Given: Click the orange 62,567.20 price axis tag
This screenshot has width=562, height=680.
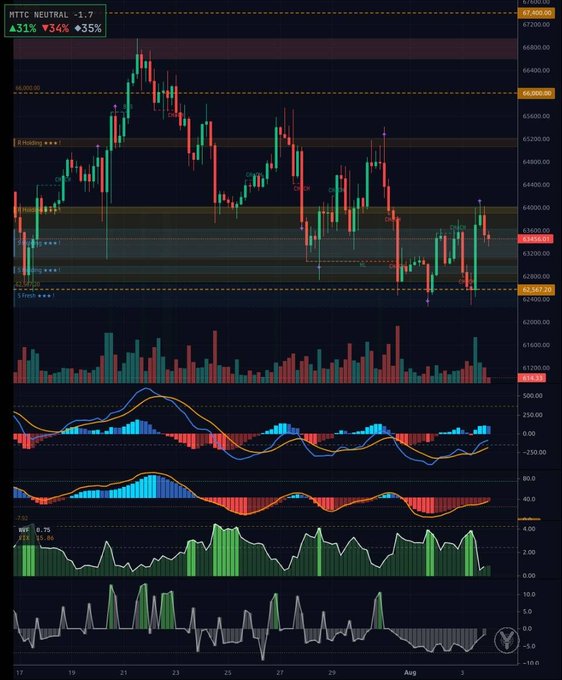Looking at the screenshot, I should click(536, 289).
